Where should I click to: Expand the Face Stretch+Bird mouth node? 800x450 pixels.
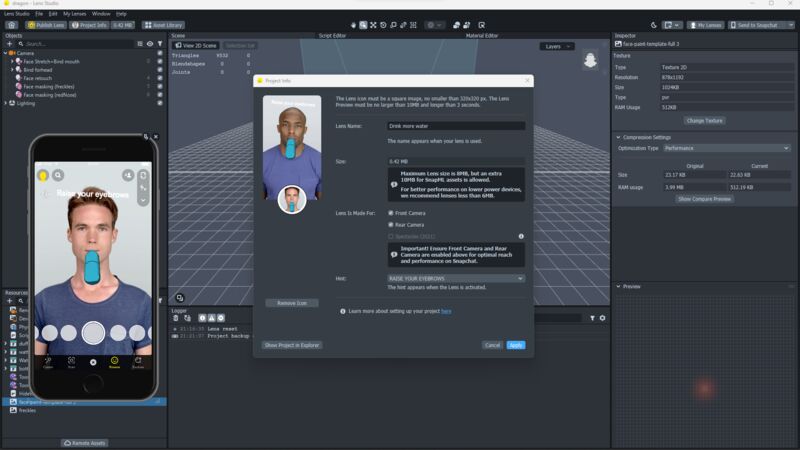coord(12,61)
